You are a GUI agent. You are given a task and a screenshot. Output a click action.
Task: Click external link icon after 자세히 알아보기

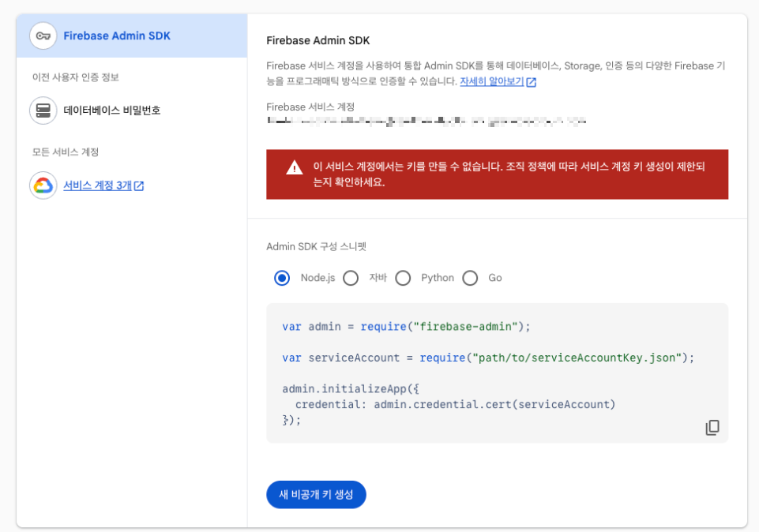coord(531,82)
